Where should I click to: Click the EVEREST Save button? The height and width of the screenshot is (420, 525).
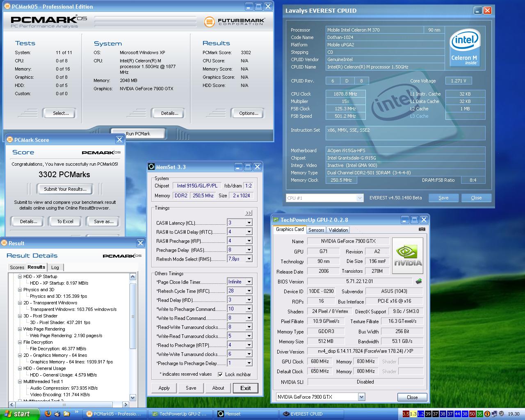pos(443,198)
